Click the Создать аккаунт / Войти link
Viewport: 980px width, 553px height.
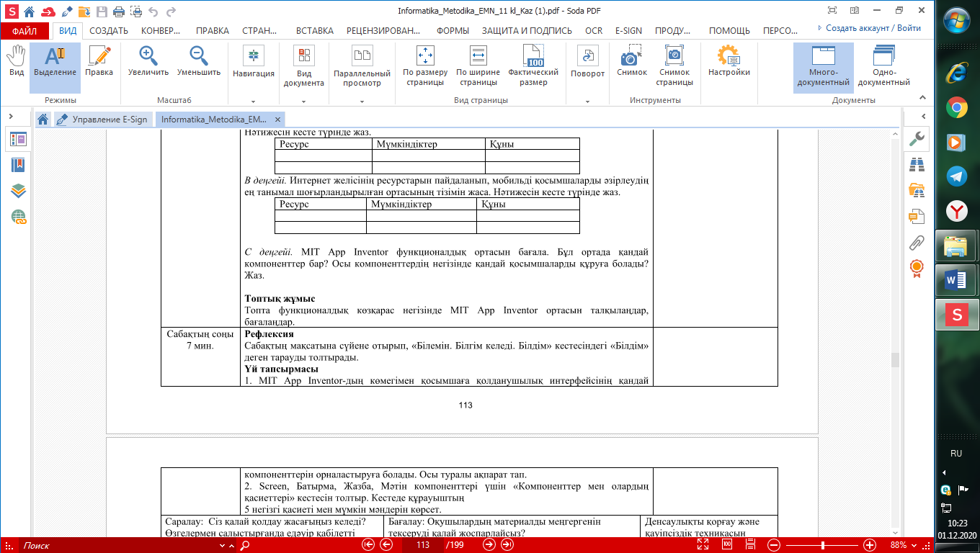[x=869, y=28]
